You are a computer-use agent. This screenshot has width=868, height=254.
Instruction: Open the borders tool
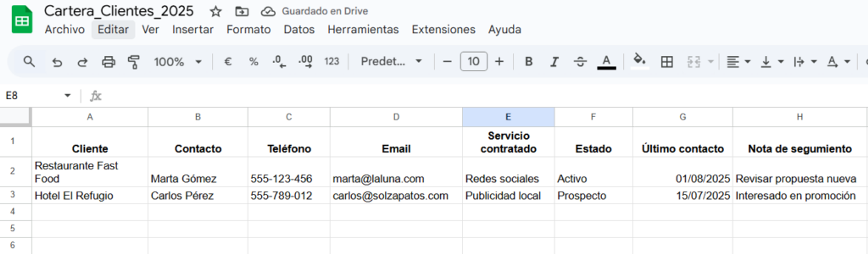[667, 62]
